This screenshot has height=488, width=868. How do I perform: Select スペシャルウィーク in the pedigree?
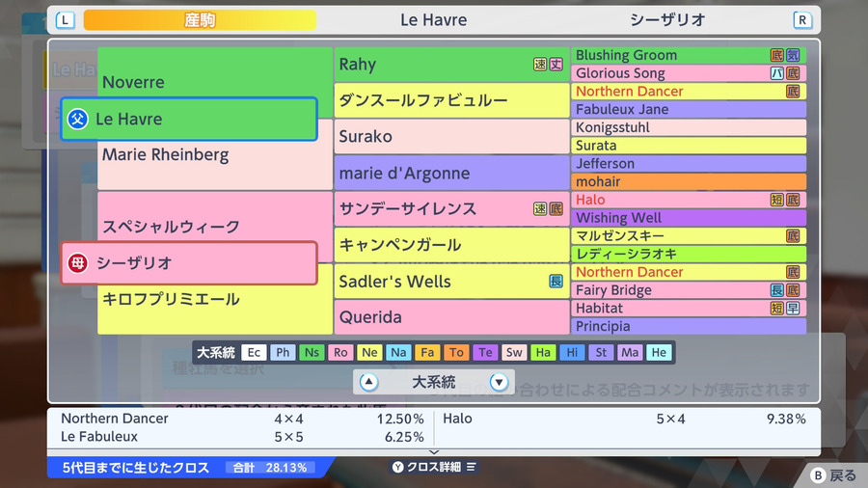coord(215,217)
